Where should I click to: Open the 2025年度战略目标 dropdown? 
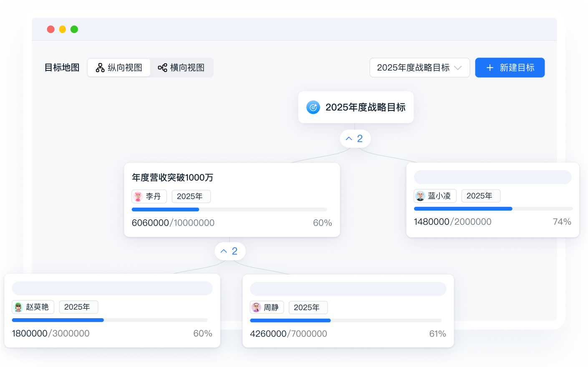(x=419, y=68)
